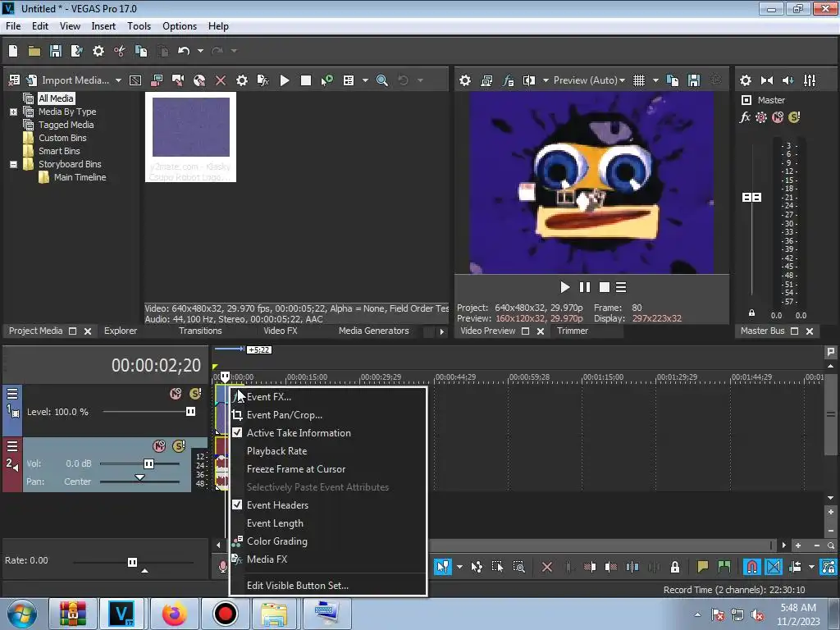The image size is (840, 630).
Task: Switch to the Trimmer tab
Action: point(572,331)
